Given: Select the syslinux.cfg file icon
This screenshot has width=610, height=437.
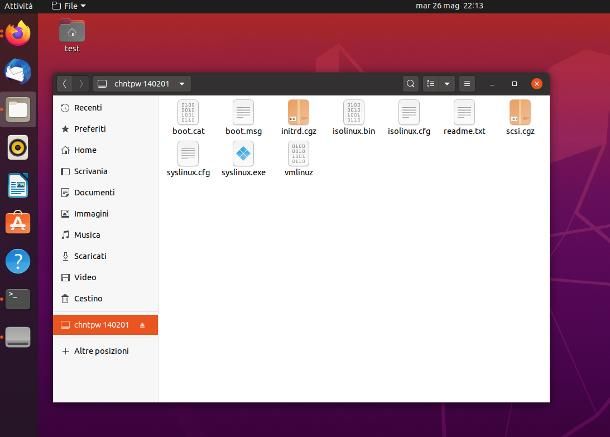Looking at the screenshot, I should pos(188,153).
